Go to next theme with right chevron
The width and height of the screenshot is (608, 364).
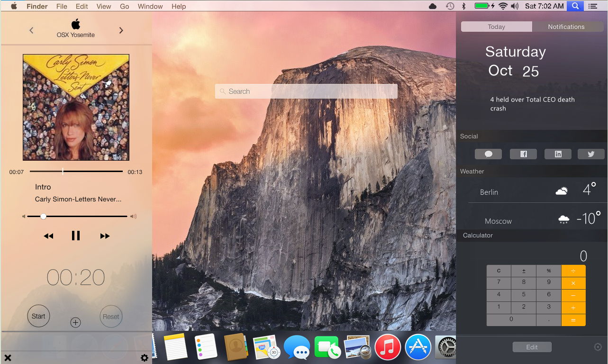point(121,30)
